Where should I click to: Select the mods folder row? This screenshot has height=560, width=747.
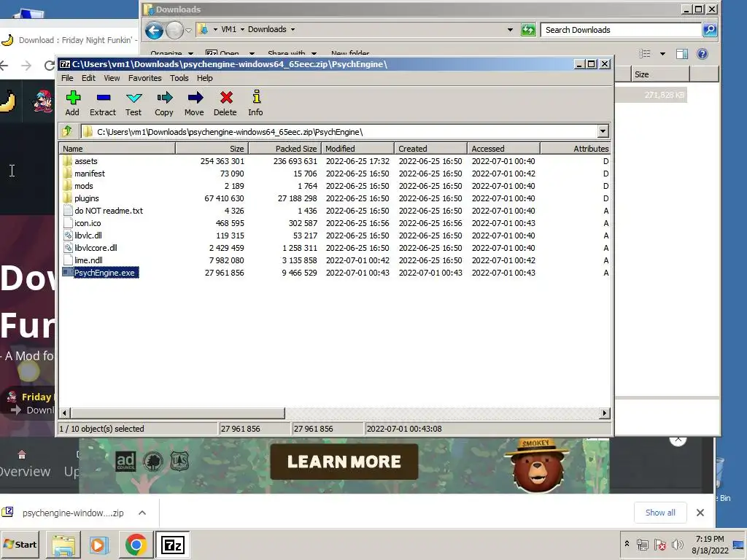[x=333, y=186]
